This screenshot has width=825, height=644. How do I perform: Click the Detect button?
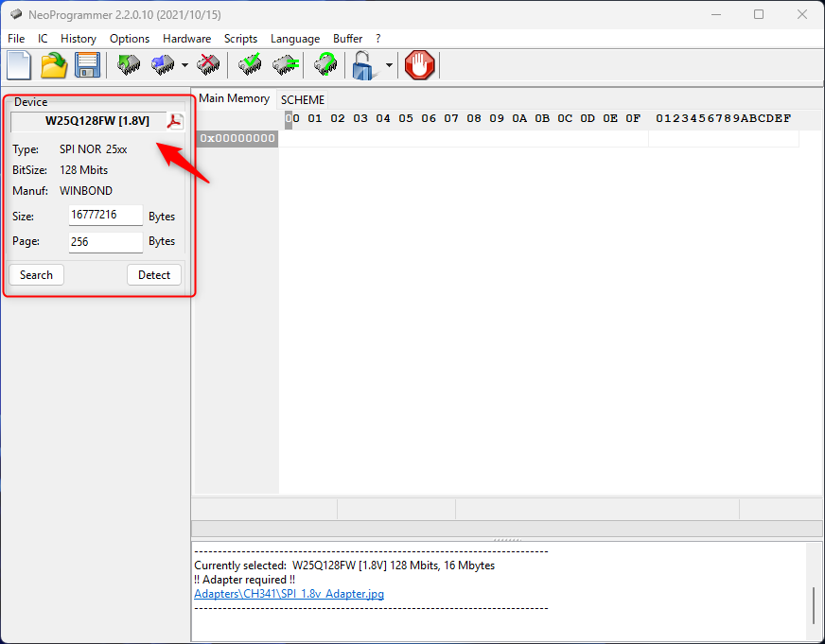pos(154,275)
